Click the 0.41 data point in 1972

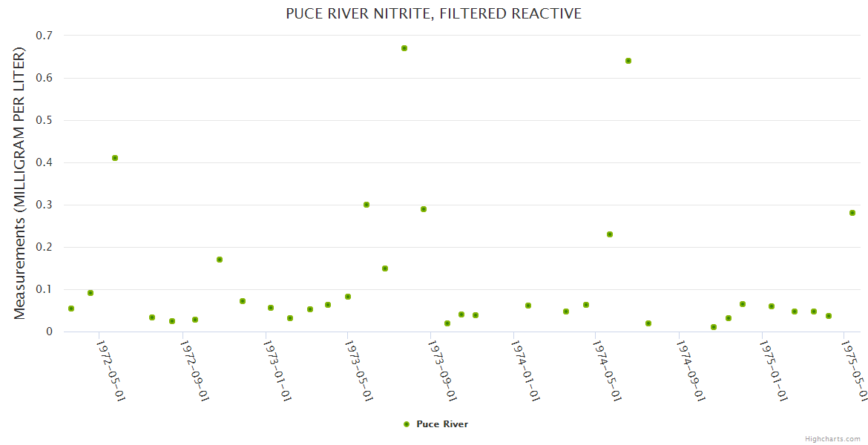(x=115, y=158)
